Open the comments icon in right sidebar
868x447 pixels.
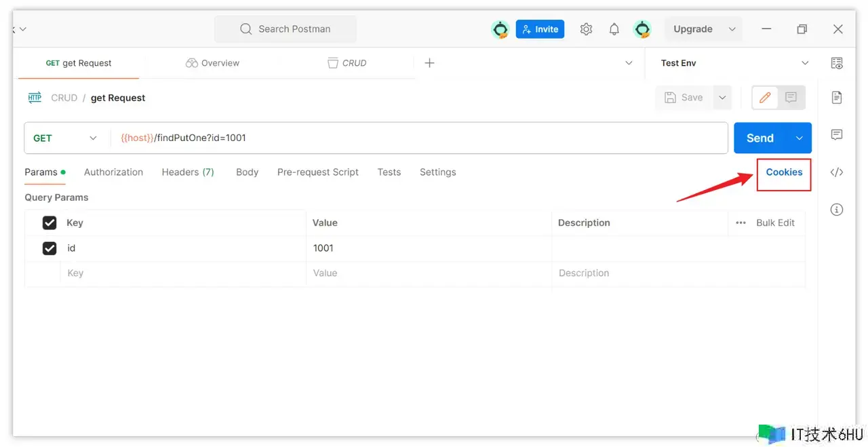[x=837, y=134]
